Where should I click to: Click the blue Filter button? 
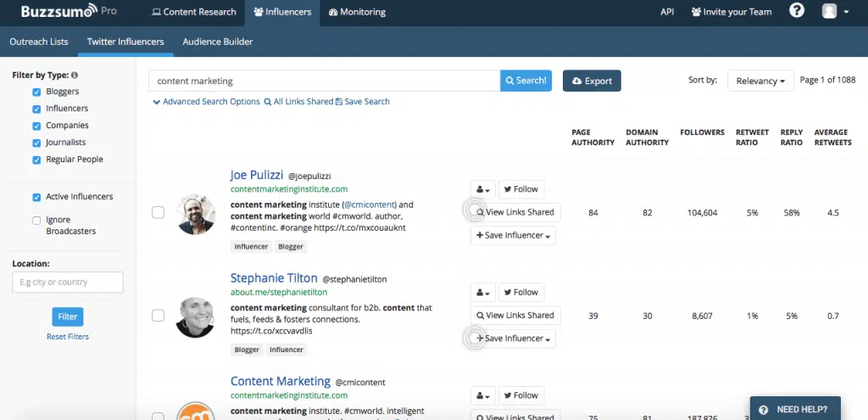tap(68, 316)
